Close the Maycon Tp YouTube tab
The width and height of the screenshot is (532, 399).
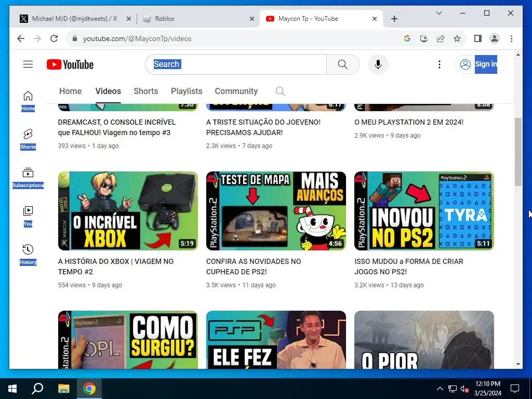[374, 19]
